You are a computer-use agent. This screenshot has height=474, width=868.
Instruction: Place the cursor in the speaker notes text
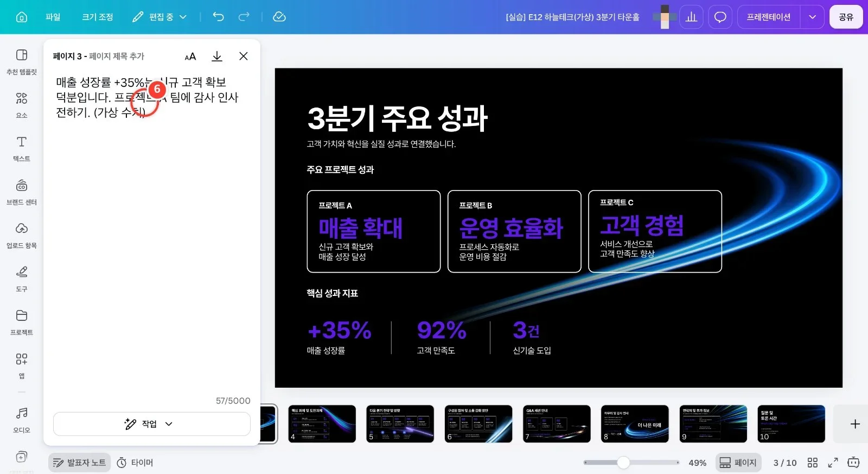pyautogui.click(x=147, y=97)
